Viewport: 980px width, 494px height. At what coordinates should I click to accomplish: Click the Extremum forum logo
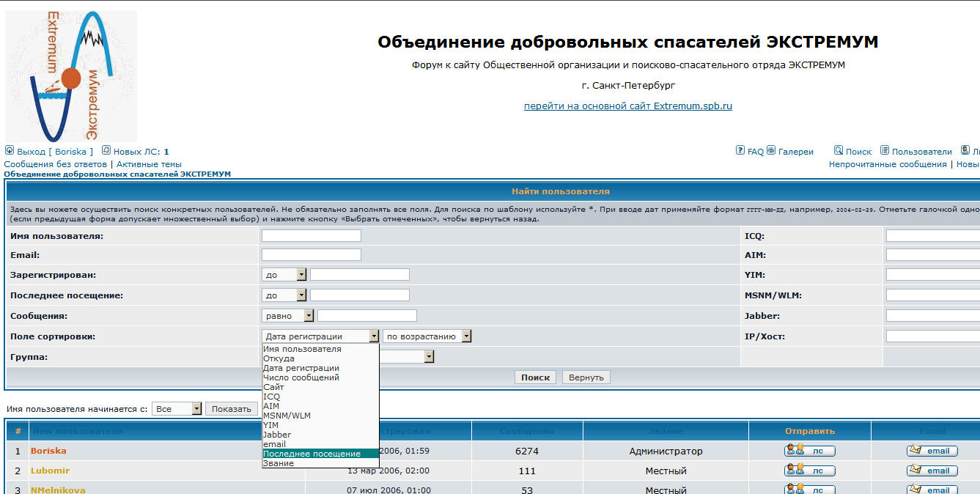[x=71, y=75]
